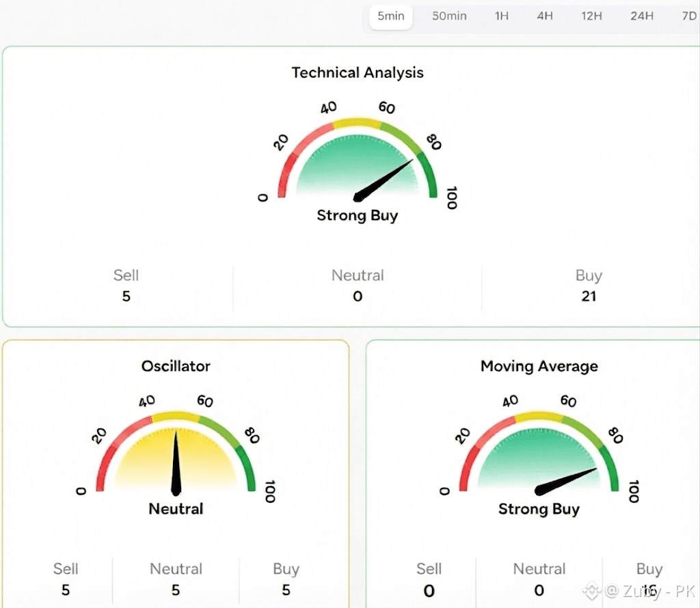Click Neutral label under Oscillator gauge
Image resolution: width=700 pixels, height=608 pixels.
pos(176,508)
